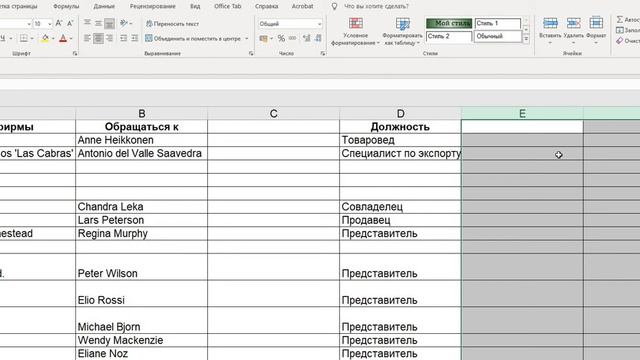Open the font size dropdown

[x=49, y=24]
